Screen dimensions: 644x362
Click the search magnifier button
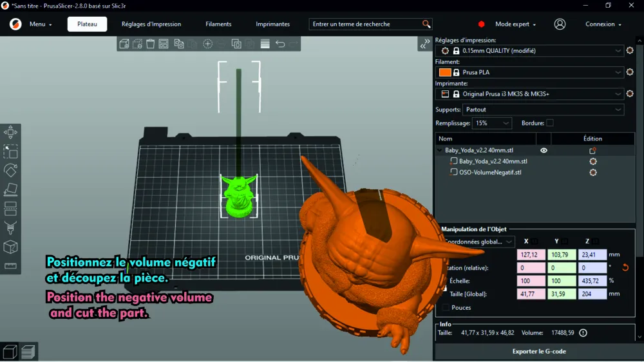click(x=426, y=24)
